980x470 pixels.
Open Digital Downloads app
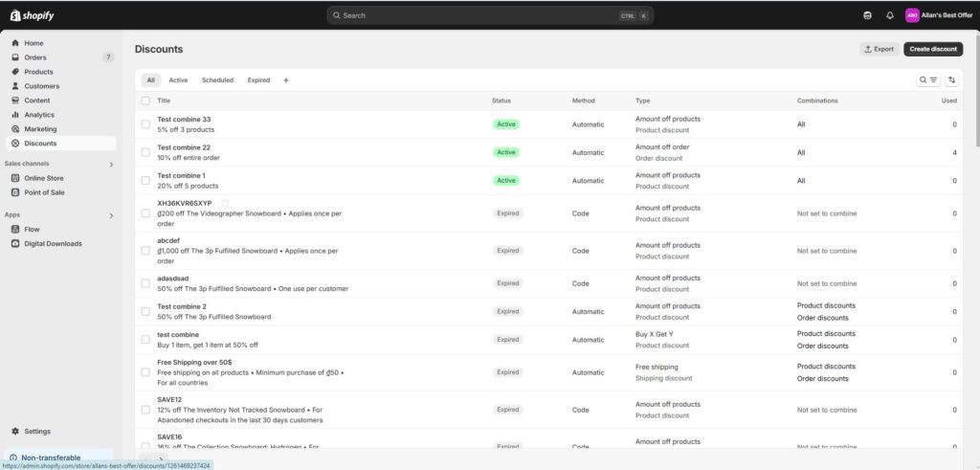[53, 244]
